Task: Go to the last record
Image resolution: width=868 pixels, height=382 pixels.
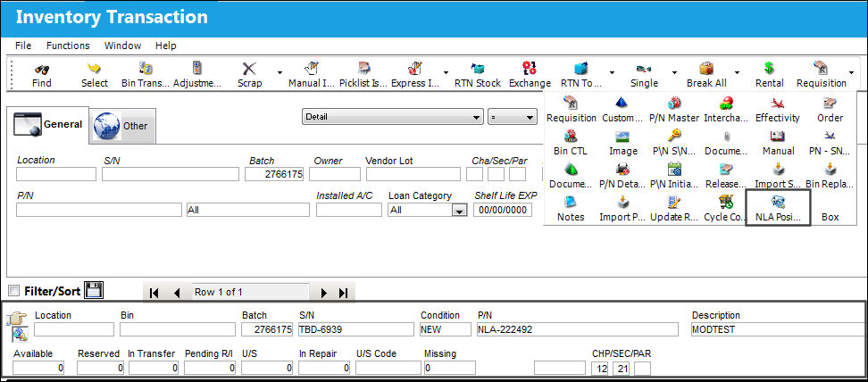Action: [x=343, y=293]
